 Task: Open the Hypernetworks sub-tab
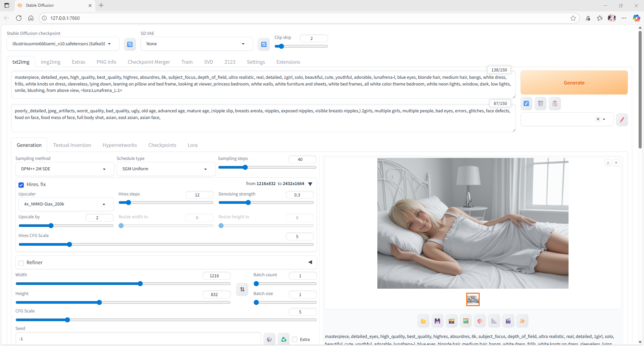pyautogui.click(x=120, y=145)
